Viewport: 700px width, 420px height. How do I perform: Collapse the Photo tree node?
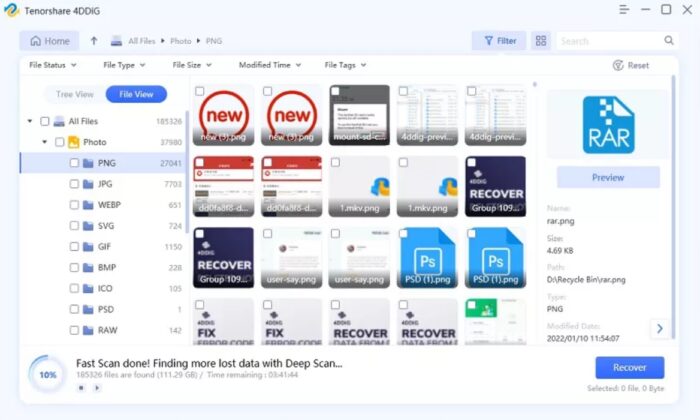coord(45,142)
